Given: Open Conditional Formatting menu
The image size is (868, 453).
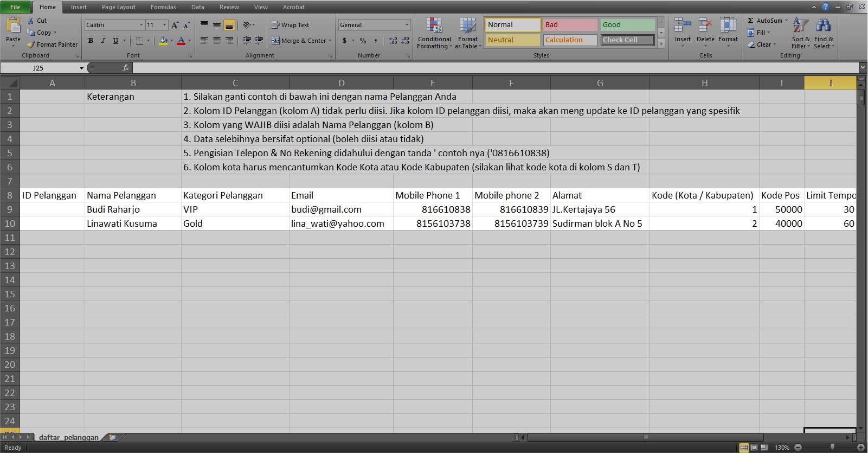Looking at the screenshot, I should point(434,26).
